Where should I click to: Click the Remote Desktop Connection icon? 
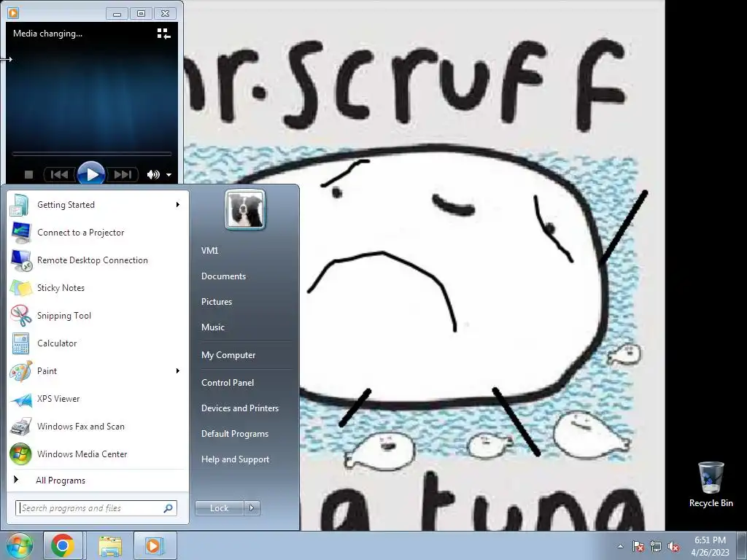(20, 260)
